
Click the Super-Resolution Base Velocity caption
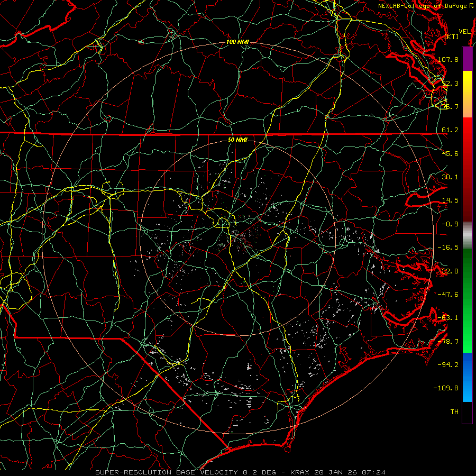point(241,472)
